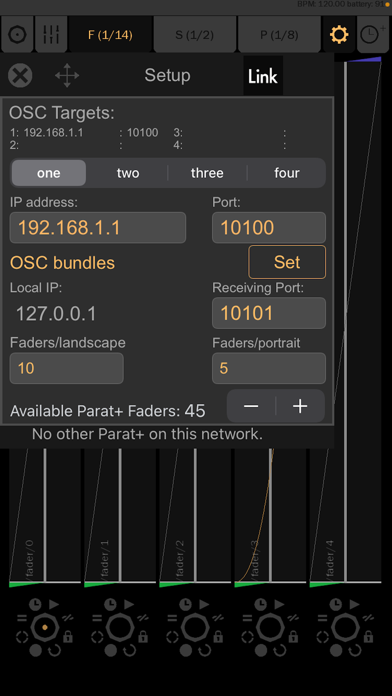The width and height of the screenshot is (392, 696).
Task: Open the Setup tab
Action: pos(167,75)
